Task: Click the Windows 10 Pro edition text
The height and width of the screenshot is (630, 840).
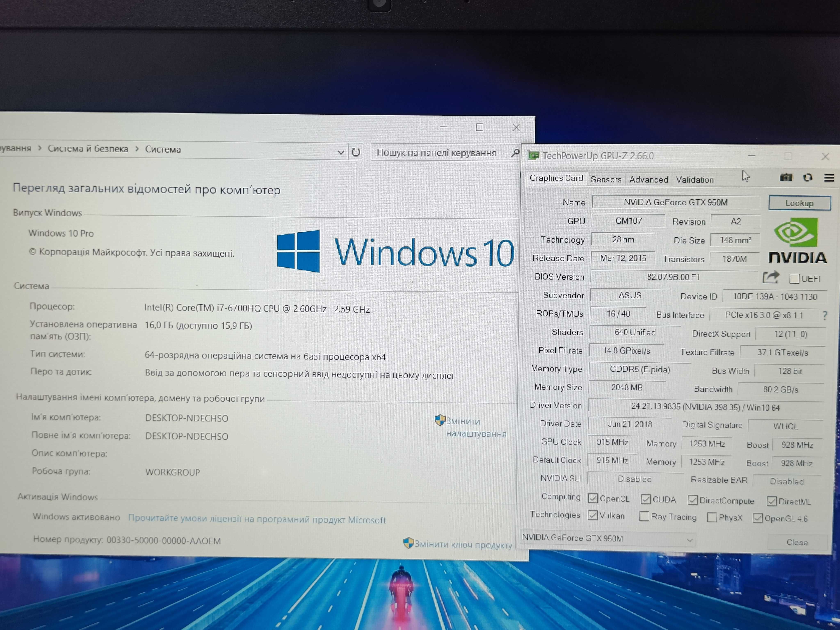Action: [x=61, y=233]
